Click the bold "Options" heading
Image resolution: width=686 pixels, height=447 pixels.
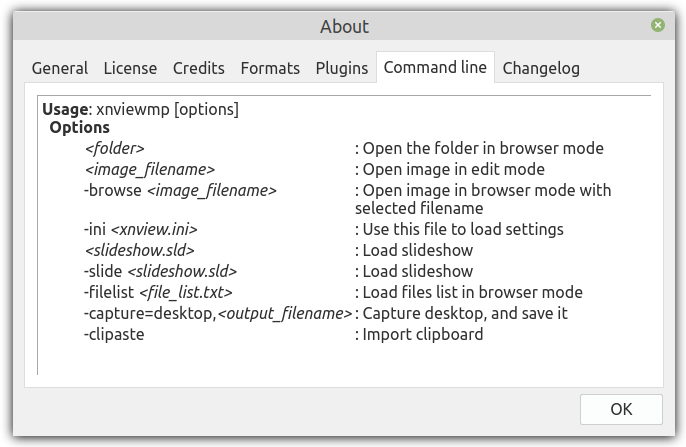click(x=79, y=127)
